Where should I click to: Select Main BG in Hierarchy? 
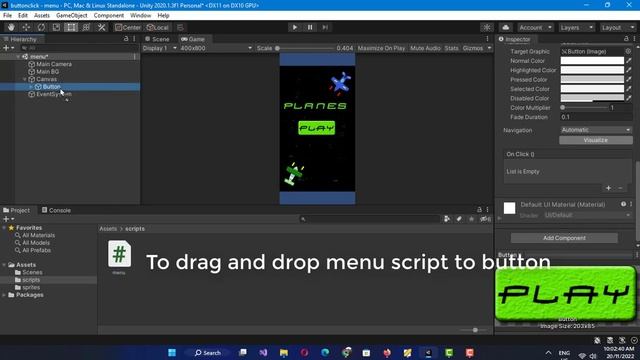point(47,72)
